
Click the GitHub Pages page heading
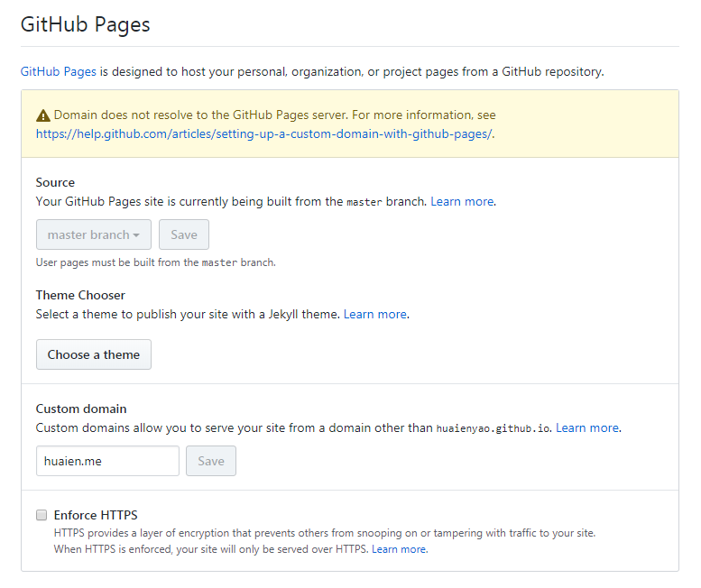[86, 24]
